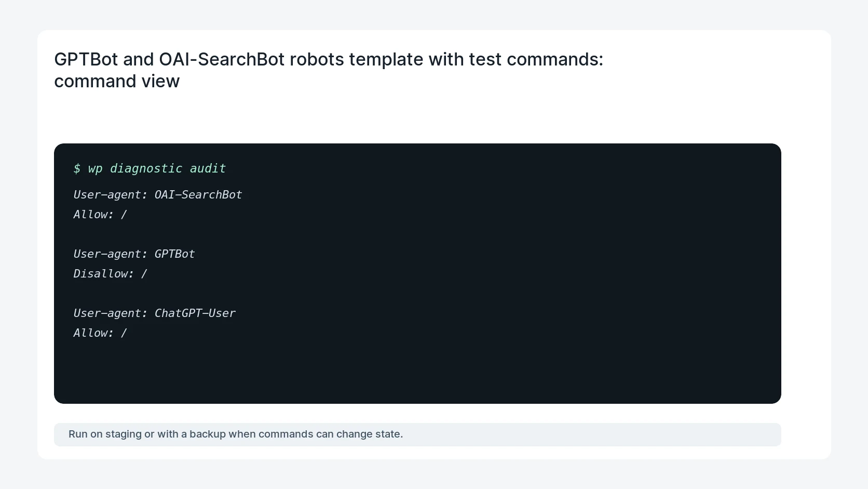Click the line "User-agent: ChatGPT-User"
The height and width of the screenshot is (489, 868).
point(154,313)
